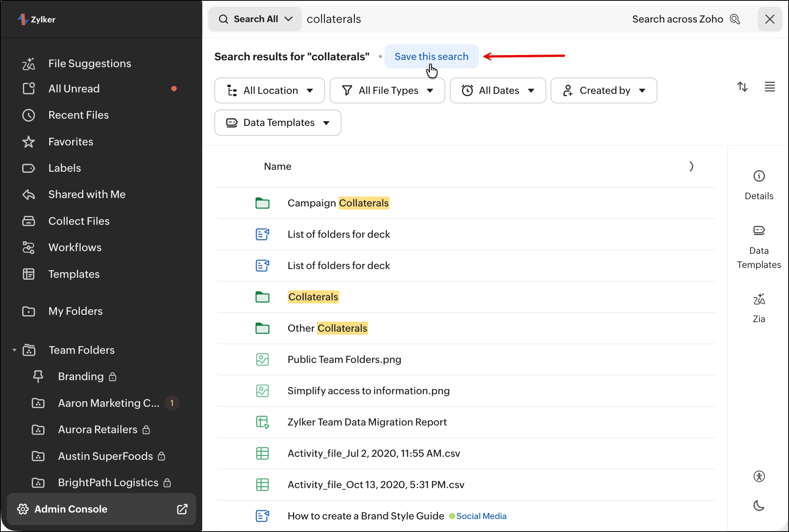The width and height of the screenshot is (789, 532).
Task: Open File Suggestions in sidebar
Action: [x=90, y=63]
